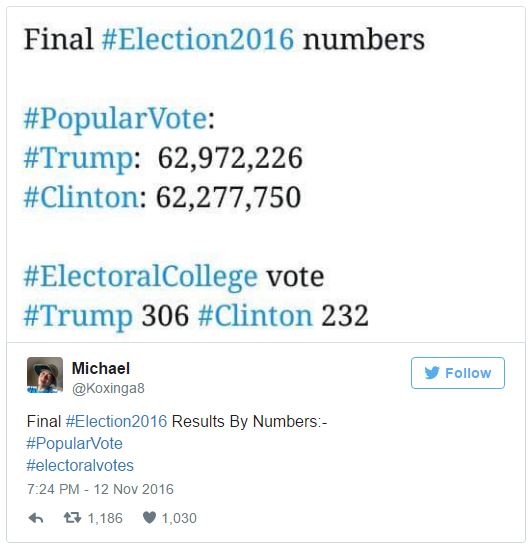Viewport: 532px width, 547px height.
Task: Open the #electoralvotes hashtag
Action: click(80, 465)
